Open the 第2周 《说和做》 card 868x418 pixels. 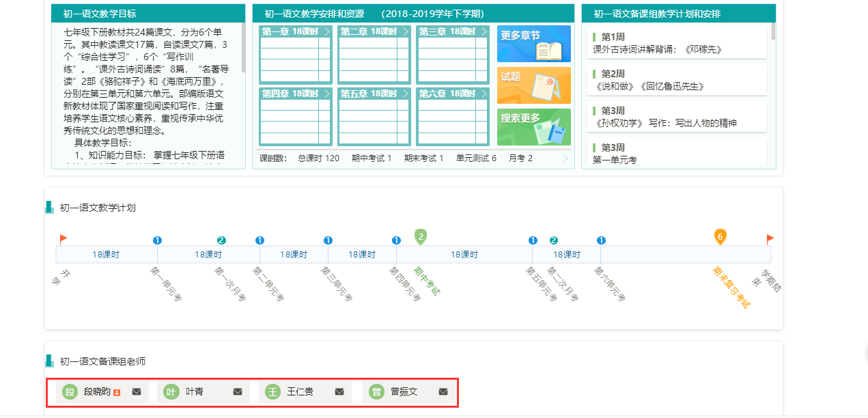(676, 79)
